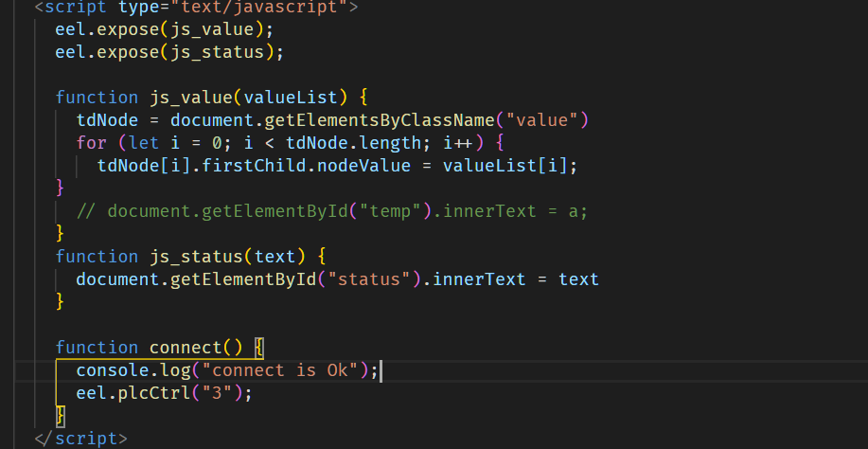Click the valueList parameter in js_value declaration
The width and height of the screenshot is (868, 449).
point(291,98)
